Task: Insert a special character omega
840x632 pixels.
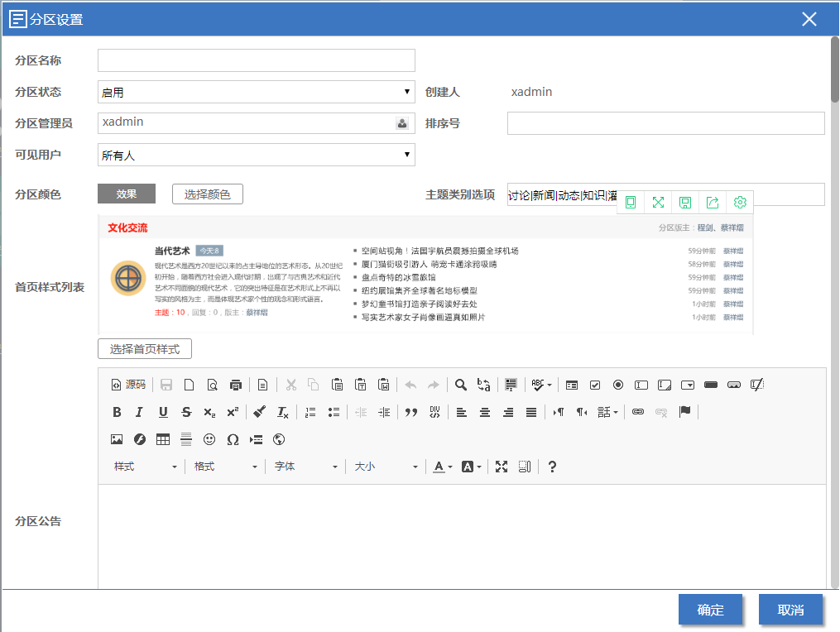Action: point(233,440)
